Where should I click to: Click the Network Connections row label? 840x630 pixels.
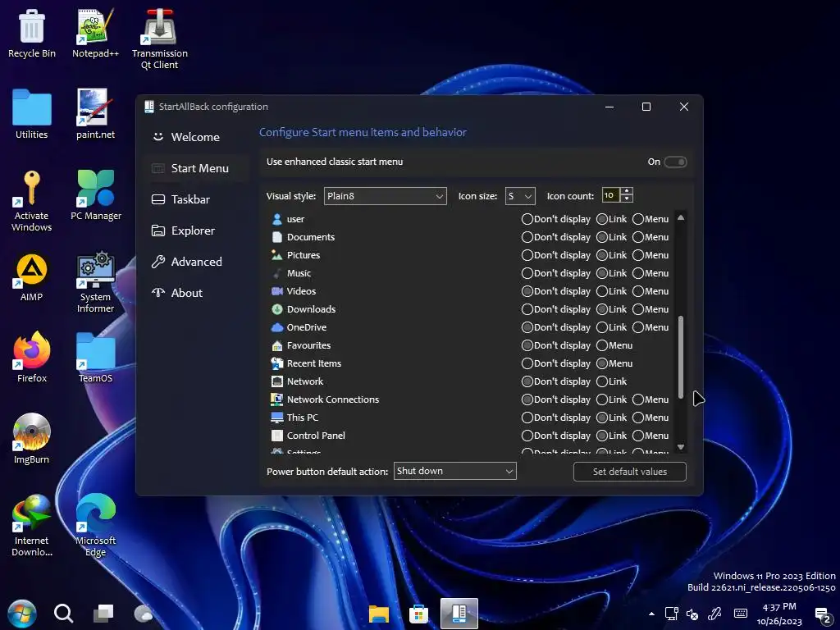pyautogui.click(x=333, y=399)
